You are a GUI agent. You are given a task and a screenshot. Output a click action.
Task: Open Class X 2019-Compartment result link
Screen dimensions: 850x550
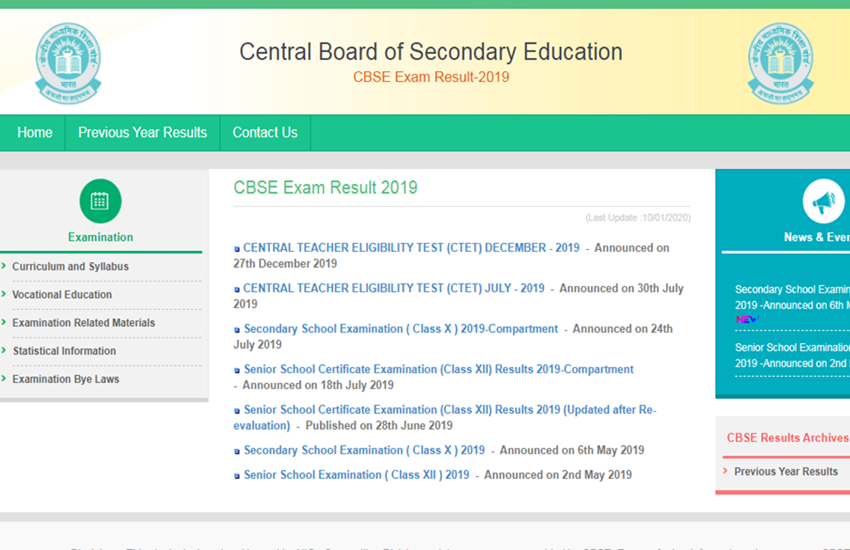pos(401,329)
